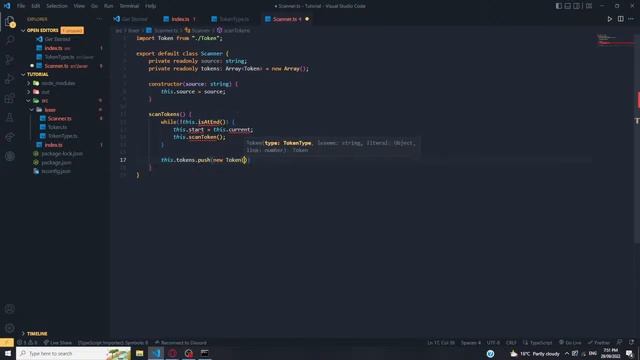Open the Manage gear menu

pyautogui.click(x=9, y=328)
